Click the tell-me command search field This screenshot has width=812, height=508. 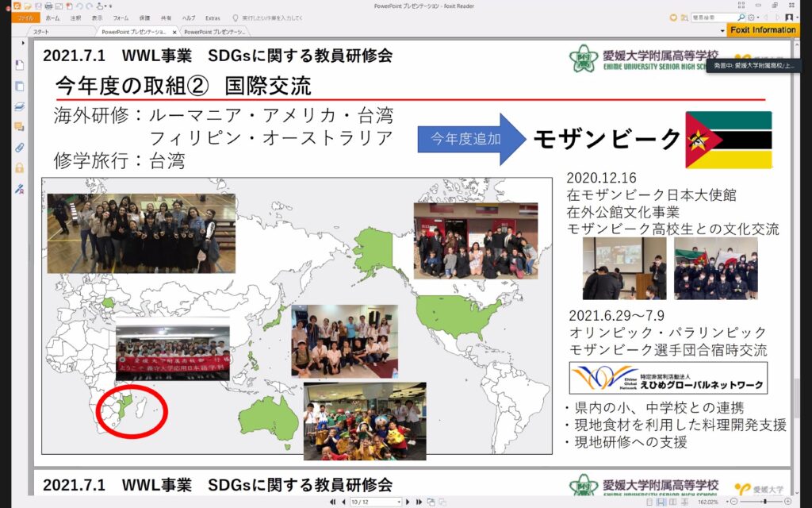[272, 18]
